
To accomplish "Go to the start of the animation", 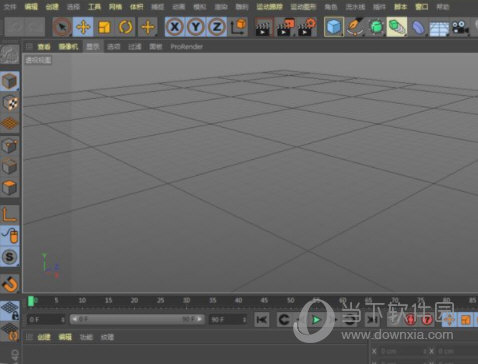I will [262, 320].
